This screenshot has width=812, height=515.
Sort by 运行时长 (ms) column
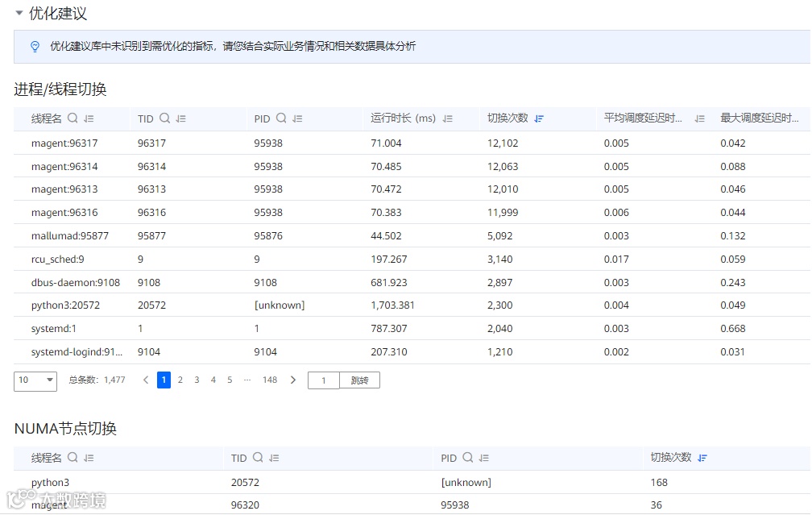tap(448, 118)
